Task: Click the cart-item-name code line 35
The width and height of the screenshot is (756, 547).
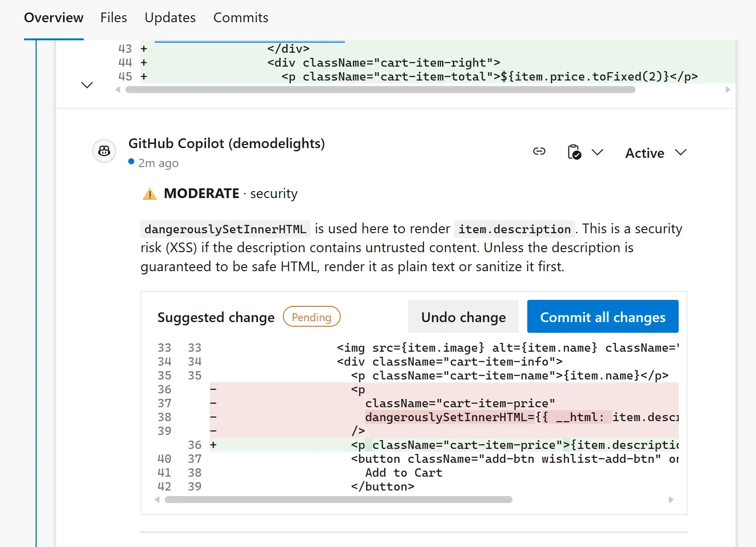Action: pyautogui.click(x=509, y=375)
